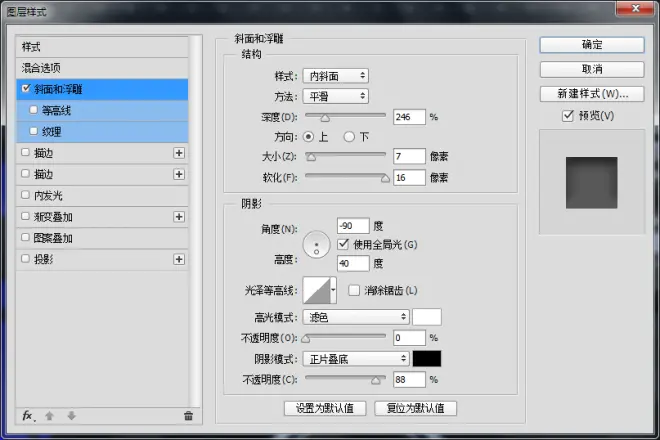Click the 角度 field showing -90

353,226
